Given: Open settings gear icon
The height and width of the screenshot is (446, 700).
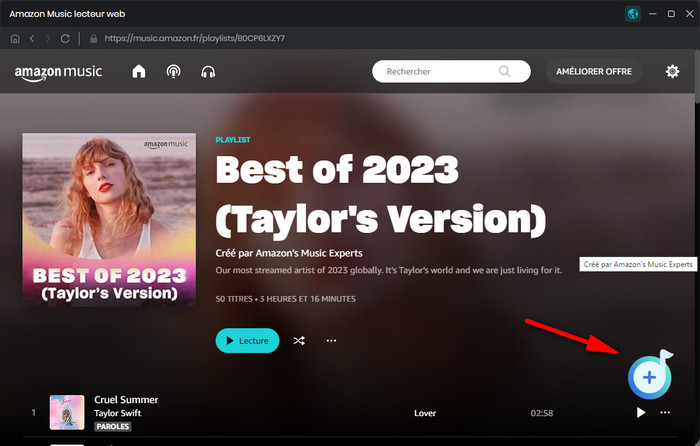Looking at the screenshot, I should coord(672,72).
